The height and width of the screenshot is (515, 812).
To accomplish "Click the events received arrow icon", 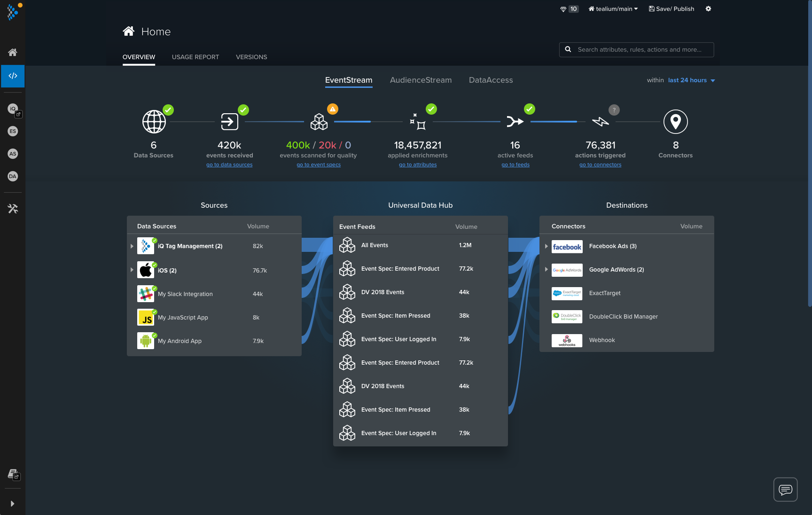I will click(x=230, y=122).
